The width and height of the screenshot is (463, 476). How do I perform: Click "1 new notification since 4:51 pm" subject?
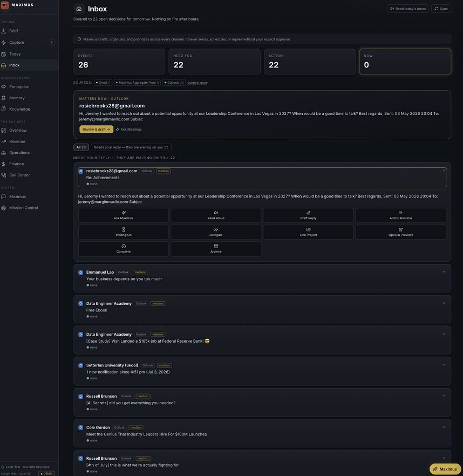click(x=128, y=372)
